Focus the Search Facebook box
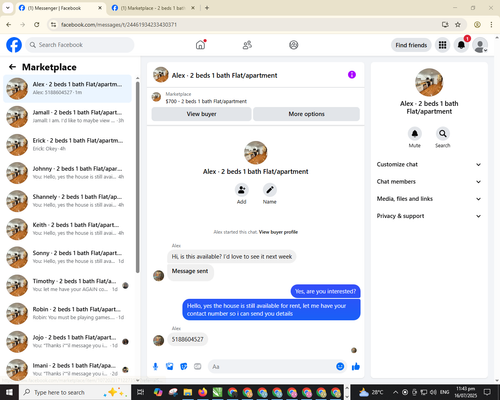 click(80, 45)
